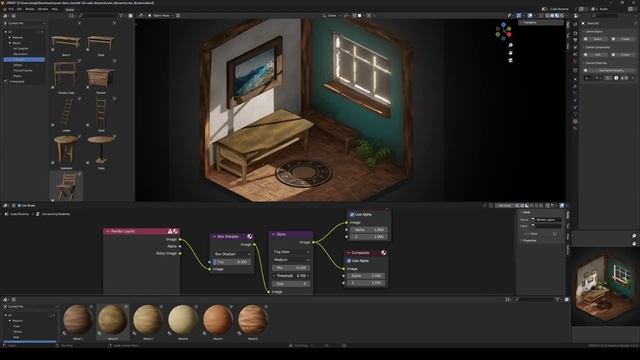Select the Wood 6 material sphere

pyautogui.click(x=253, y=320)
